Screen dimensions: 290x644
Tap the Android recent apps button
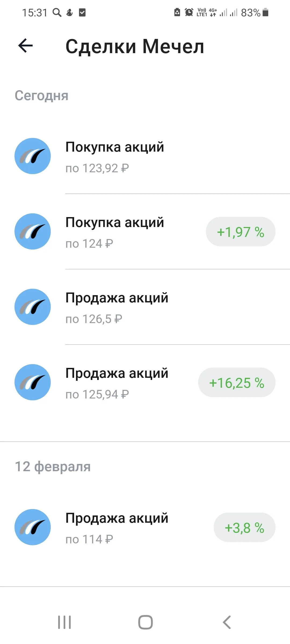coord(64,622)
